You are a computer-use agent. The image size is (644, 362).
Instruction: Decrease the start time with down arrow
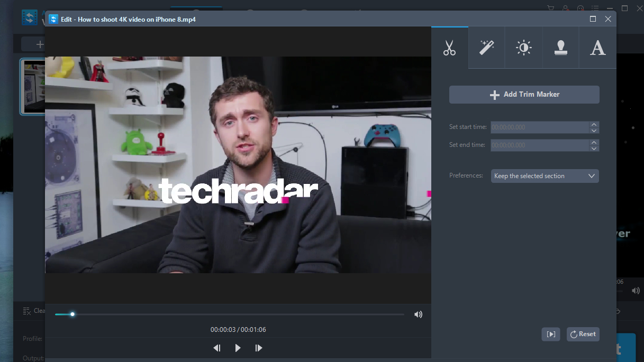(x=594, y=131)
